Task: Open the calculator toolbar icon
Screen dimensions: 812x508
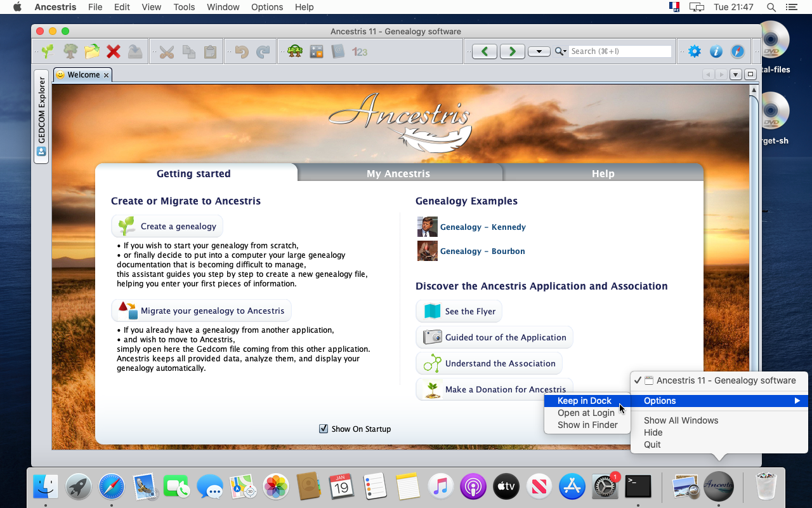Action: pyautogui.click(x=317, y=51)
